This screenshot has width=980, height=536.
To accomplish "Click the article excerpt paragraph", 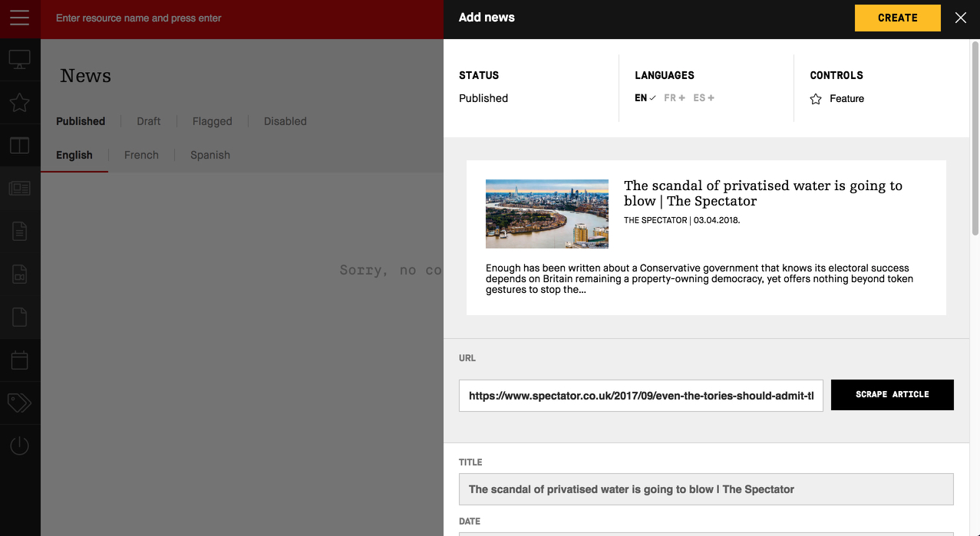I will (700, 279).
